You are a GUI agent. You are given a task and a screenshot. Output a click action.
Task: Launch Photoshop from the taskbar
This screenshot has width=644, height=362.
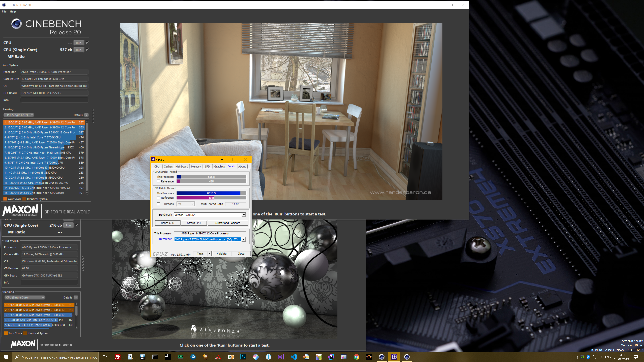(243, 357)
